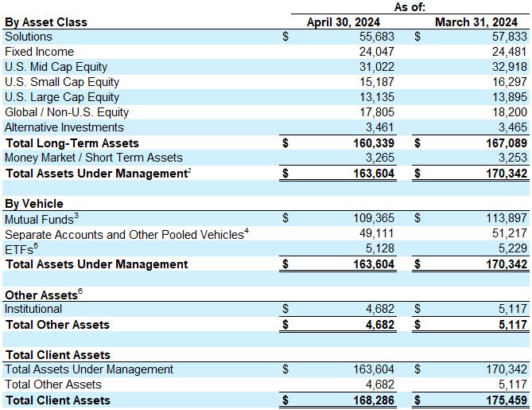This screenshot has width=532, height=410.
Task: Click the U.S. Mid Cap Equity label
Action: (56, 67)
